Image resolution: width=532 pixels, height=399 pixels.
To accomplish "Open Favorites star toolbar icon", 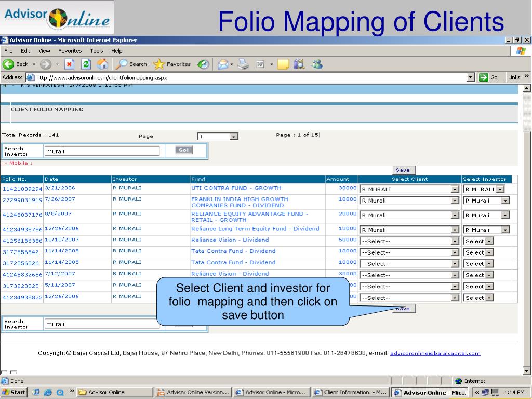I will click(x=159, y=64).
